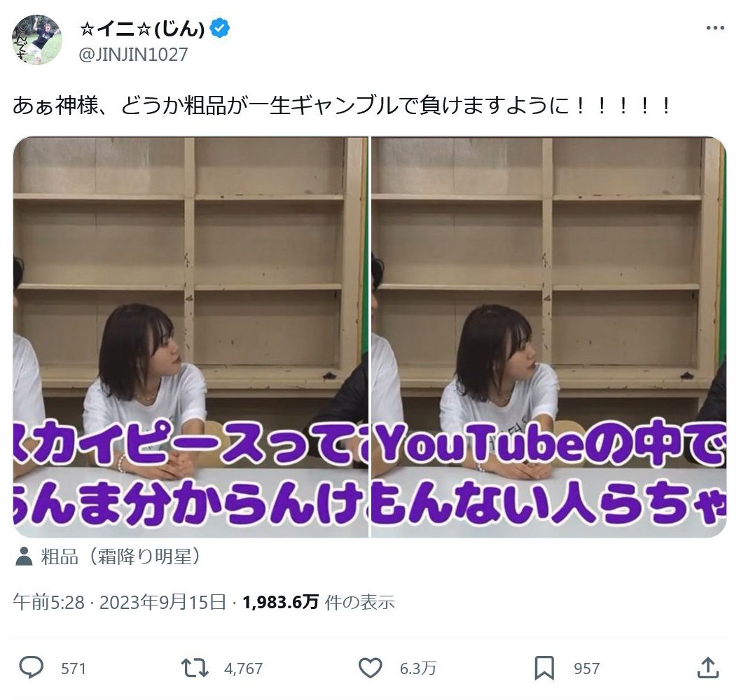Screen dimensions: 739x700
Task: Open tagged user 粗品（霜降り明星）
Action: click(120, 556)
